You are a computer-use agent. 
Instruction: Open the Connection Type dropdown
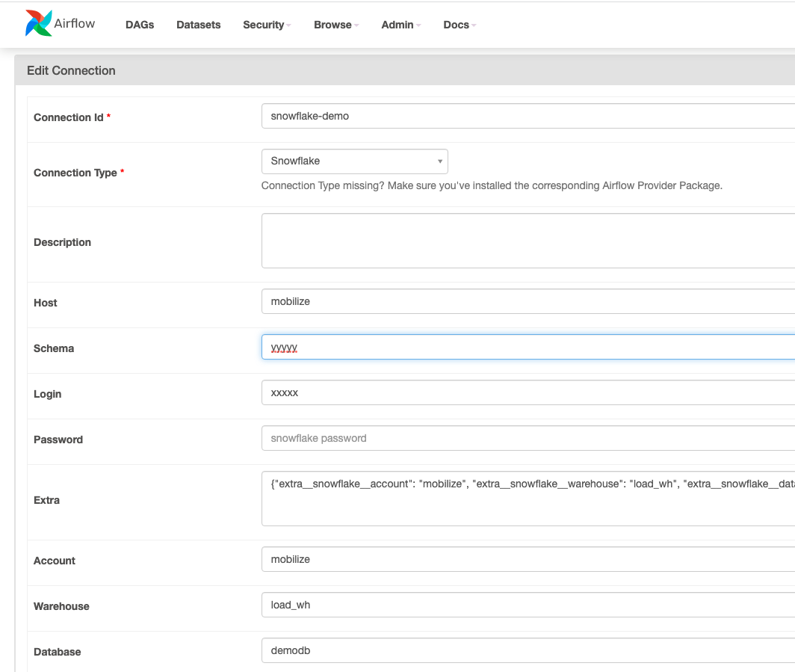click(355, 161)
